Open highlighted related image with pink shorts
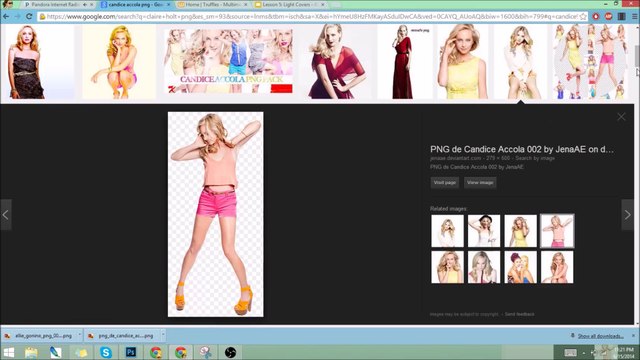640x360 pixels. (x=557, y=231)
